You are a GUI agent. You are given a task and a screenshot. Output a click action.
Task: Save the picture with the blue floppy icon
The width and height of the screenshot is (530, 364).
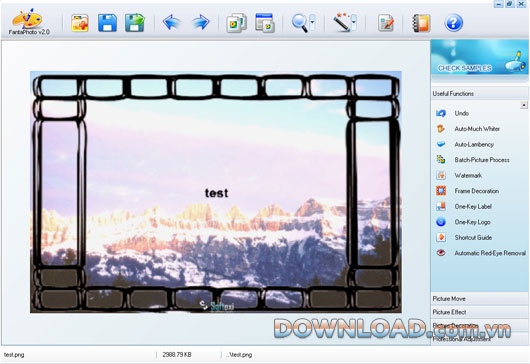(107, 23)
